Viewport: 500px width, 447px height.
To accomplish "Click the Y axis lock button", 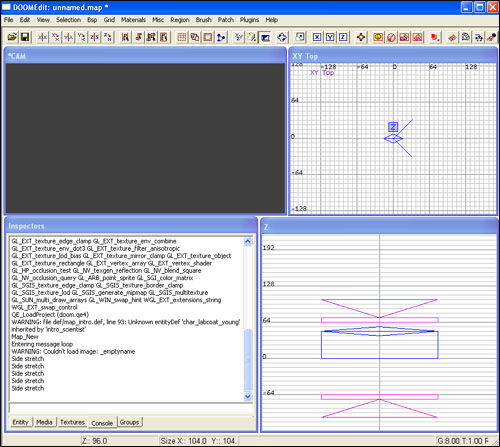I will pyautogui.click(x=330, y=37).
